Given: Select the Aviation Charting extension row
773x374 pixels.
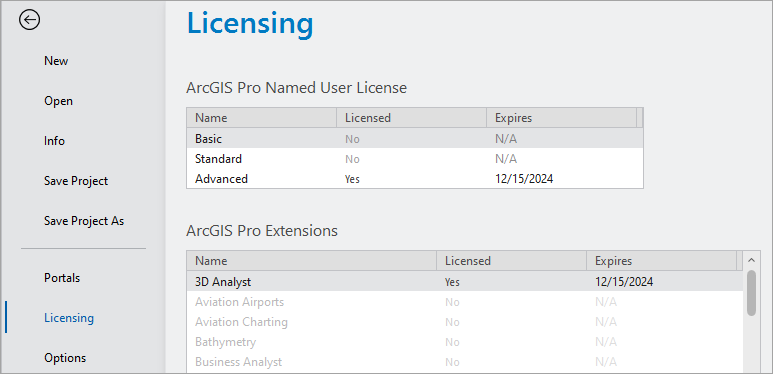Looking at the screenshot, I should (465, 322).
